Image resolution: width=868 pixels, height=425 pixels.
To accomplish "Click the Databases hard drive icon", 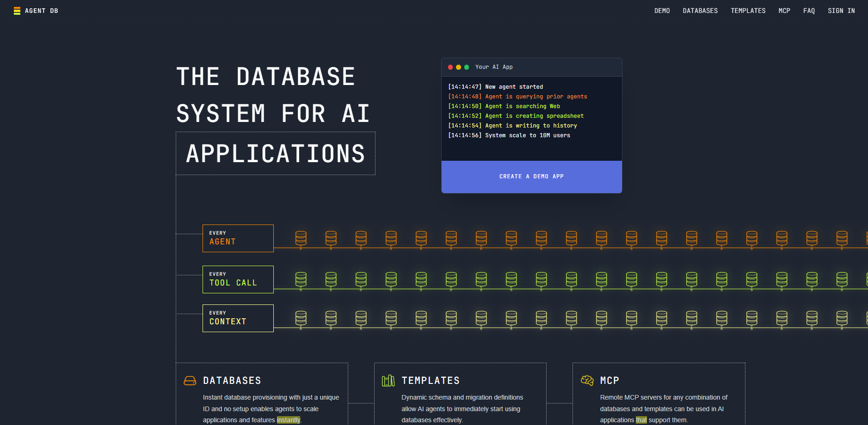I will (190, 381).
